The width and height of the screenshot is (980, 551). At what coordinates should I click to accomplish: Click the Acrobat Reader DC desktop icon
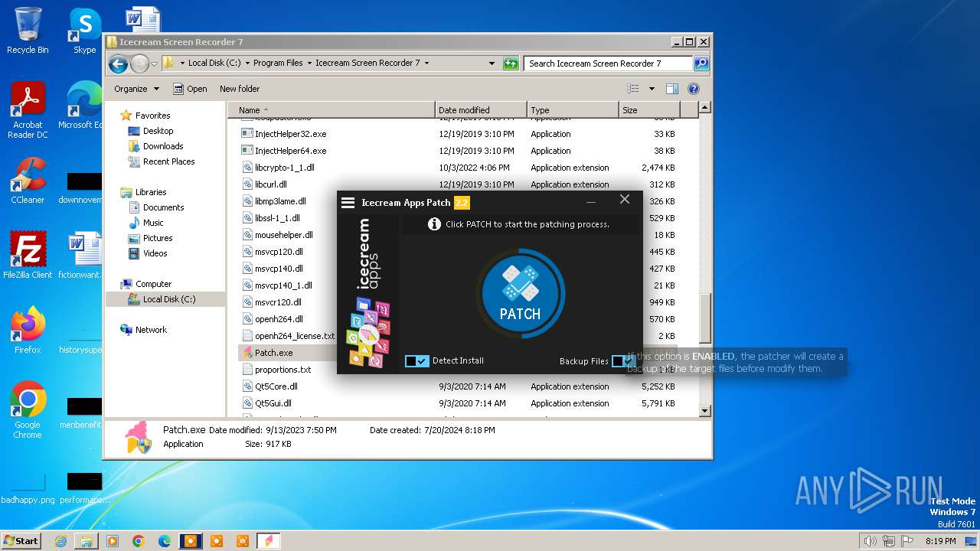point(28,110)
